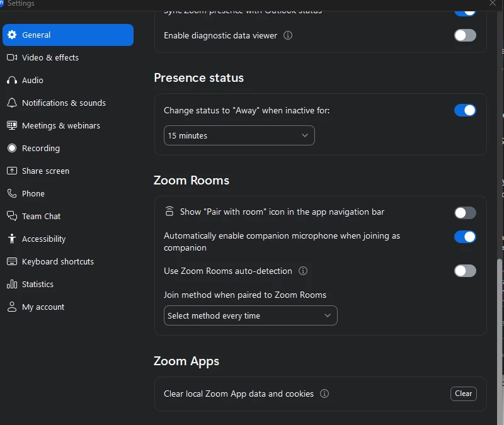Click info icon beside Clear local Zoom App data
The image size is (504, 425).
click(x=324, y=394)
